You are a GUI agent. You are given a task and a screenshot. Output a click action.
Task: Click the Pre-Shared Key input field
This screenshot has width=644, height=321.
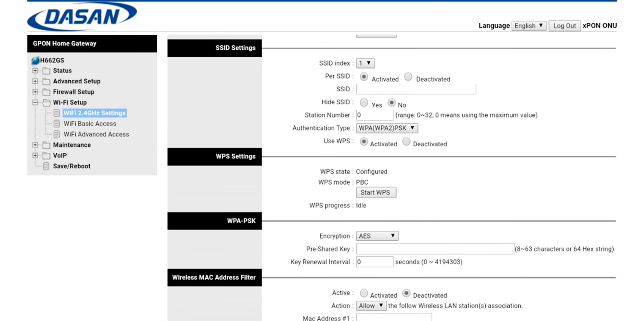pyautogui.click(x=435, y=249)
